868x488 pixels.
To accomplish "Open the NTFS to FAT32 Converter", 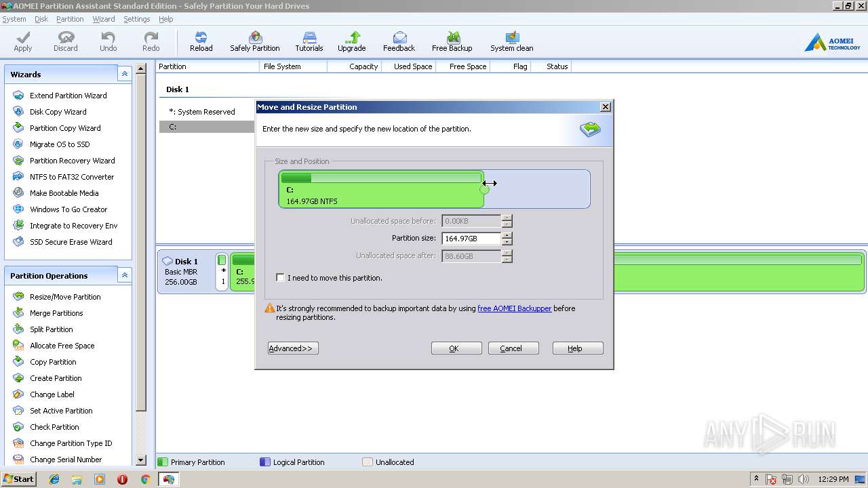I will pyautogui.click(x=72, y=177).
